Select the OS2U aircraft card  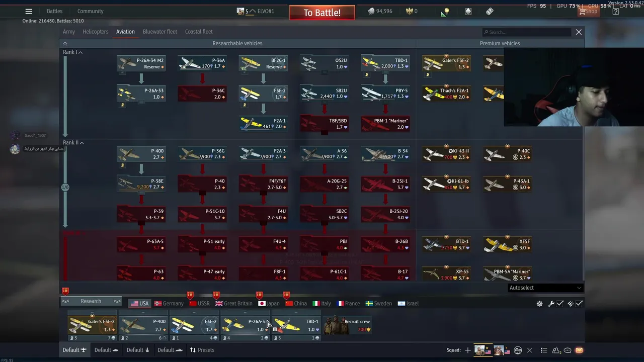325,63
